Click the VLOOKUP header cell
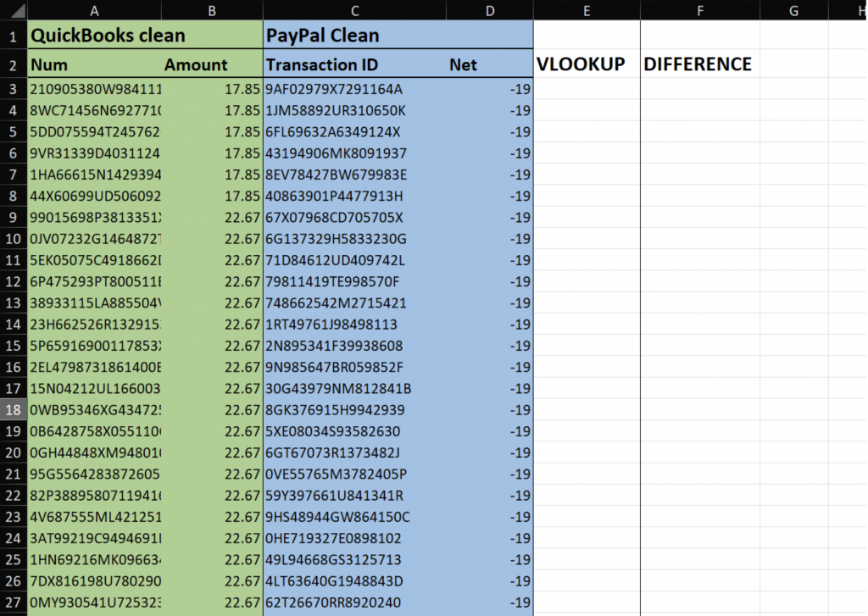 tap(581, 64)
